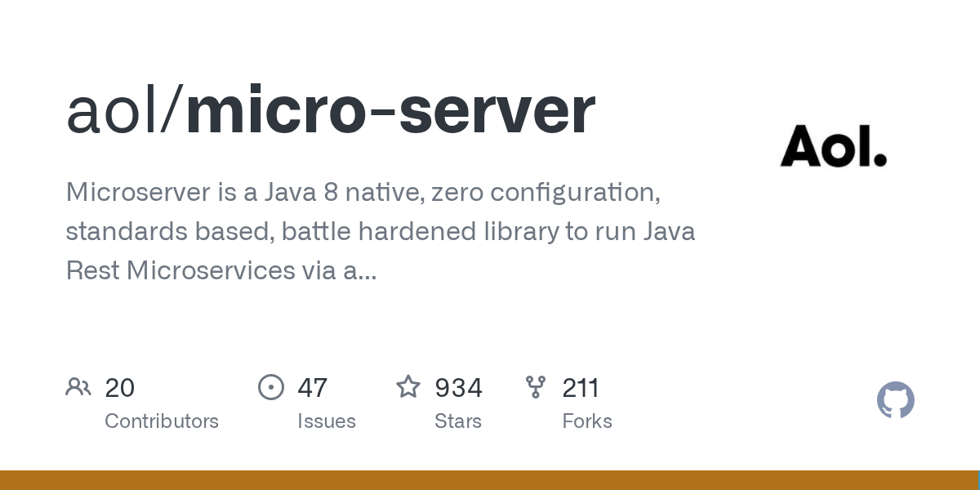Screen dimensions: 980x490
Task: Open the "micro-server" repository name
Action: [390, 111]
